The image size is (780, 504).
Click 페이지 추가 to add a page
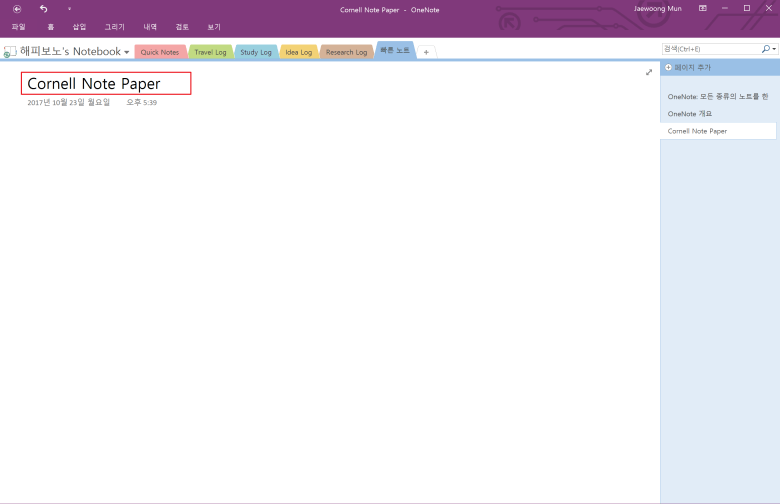click(688, 68)
